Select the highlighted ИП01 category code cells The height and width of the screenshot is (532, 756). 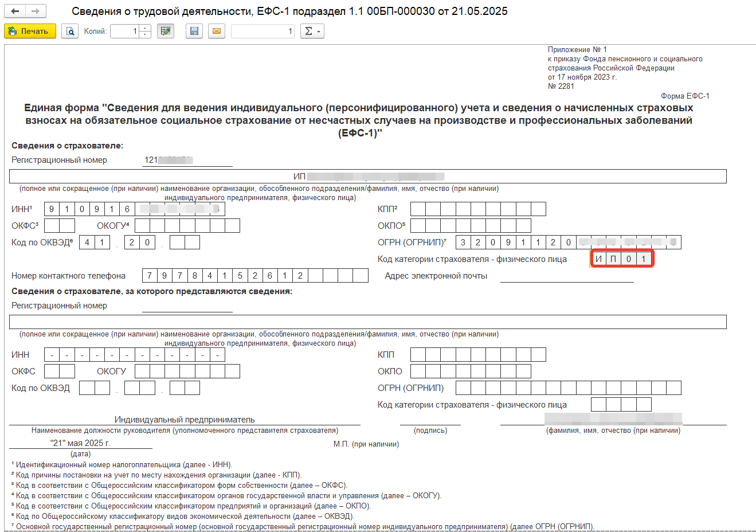tap(621, 259)
